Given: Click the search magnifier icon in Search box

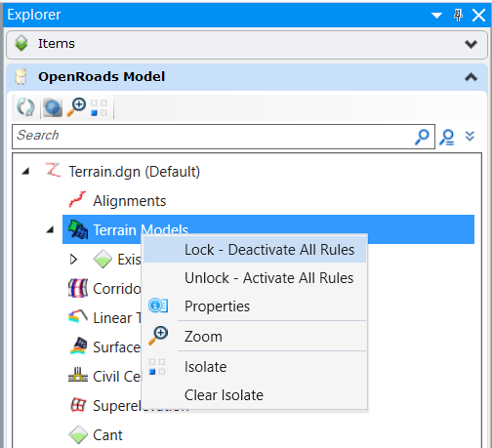Looking at the screenshot, I should click(422, 137).
